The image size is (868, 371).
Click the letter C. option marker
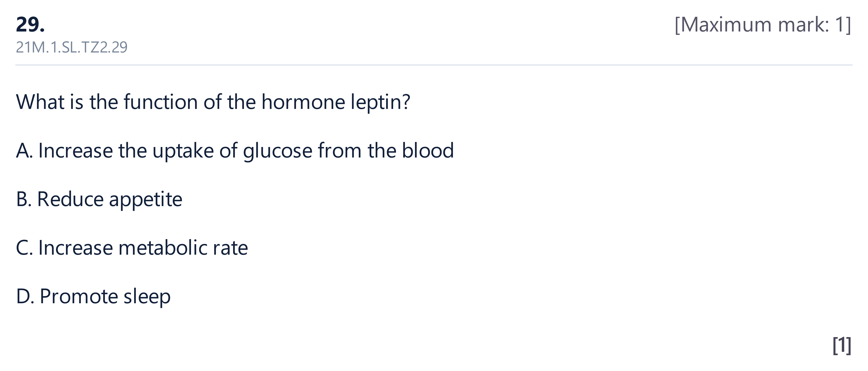pos(24,248)
